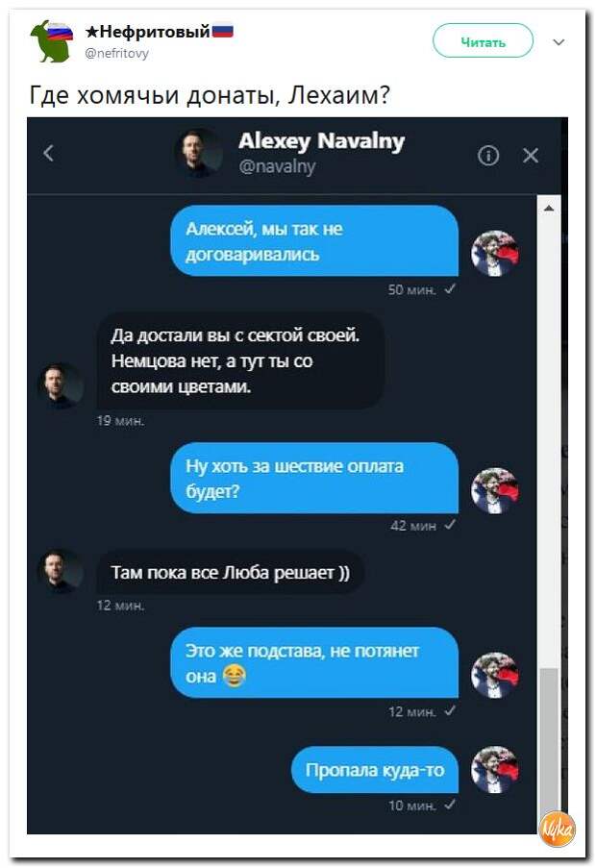Screen dimensions: 596x868
Task: Click the Alexey Navalny title name
Action: 321,141
